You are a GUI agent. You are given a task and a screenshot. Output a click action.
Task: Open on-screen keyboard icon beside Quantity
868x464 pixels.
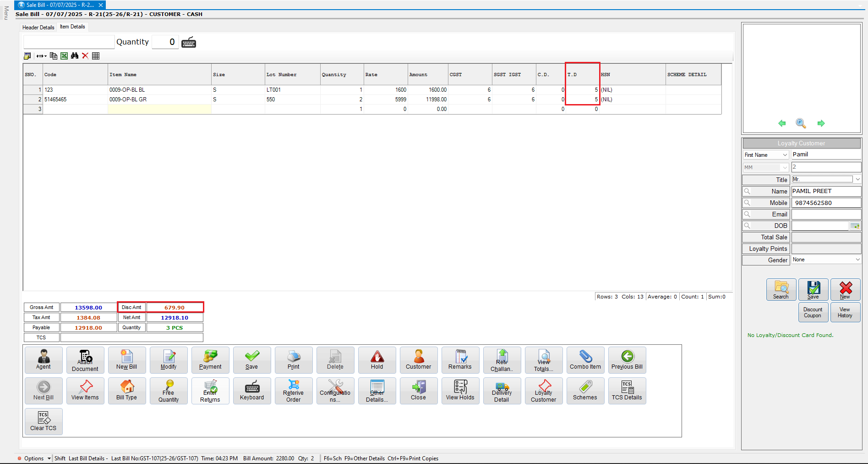click(189, 43)
